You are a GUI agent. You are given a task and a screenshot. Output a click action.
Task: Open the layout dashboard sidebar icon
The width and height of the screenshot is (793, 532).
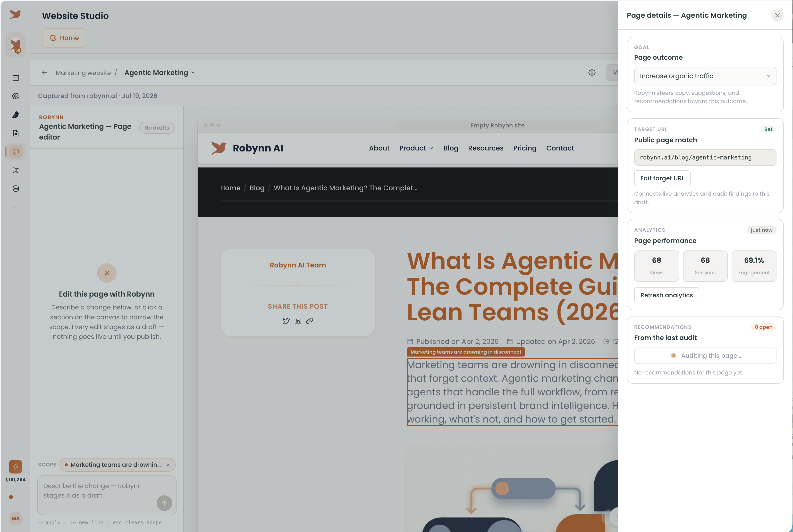tap(16, 78)
